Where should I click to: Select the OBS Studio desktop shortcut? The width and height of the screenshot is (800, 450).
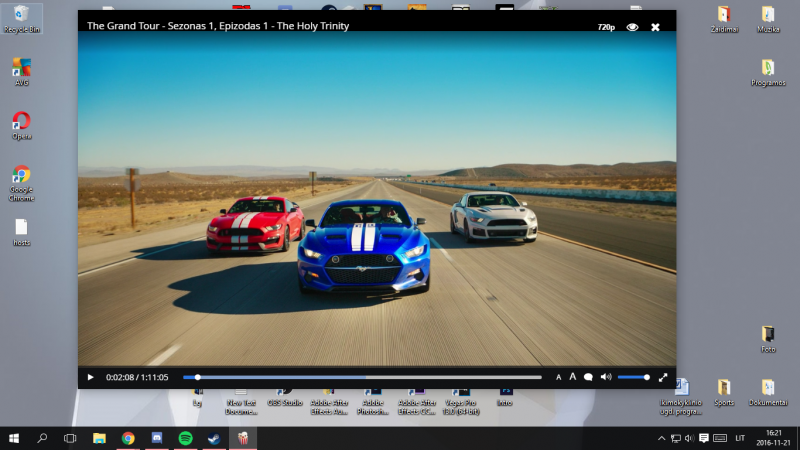(285, 398)
